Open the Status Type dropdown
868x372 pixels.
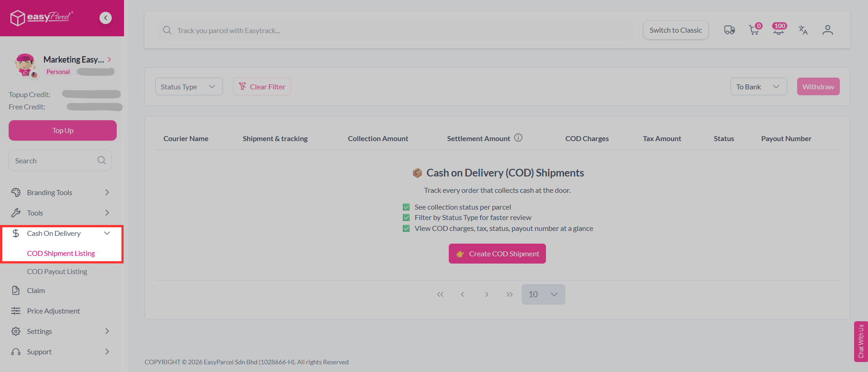[x=188, y=87]
